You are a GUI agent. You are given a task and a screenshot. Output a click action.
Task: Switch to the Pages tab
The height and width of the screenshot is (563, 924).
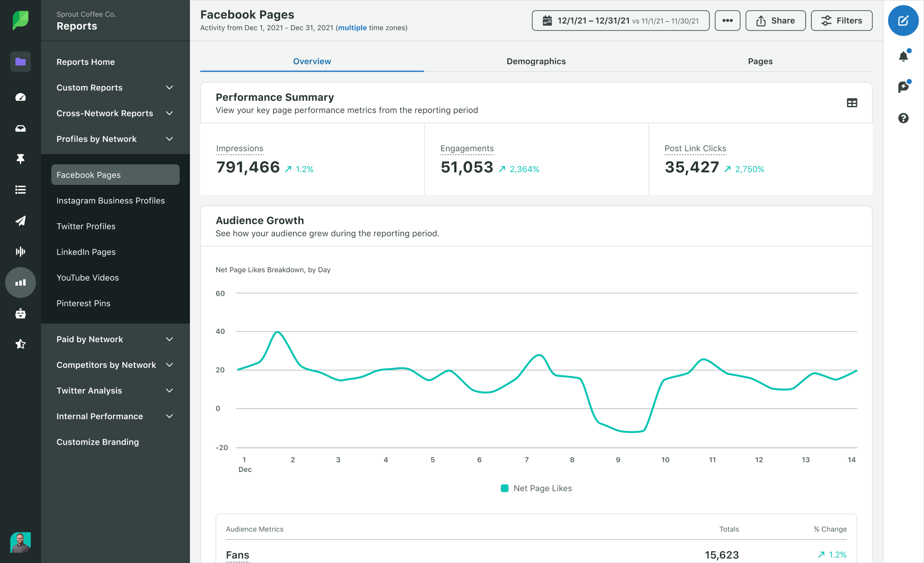[x=760, y=61]
